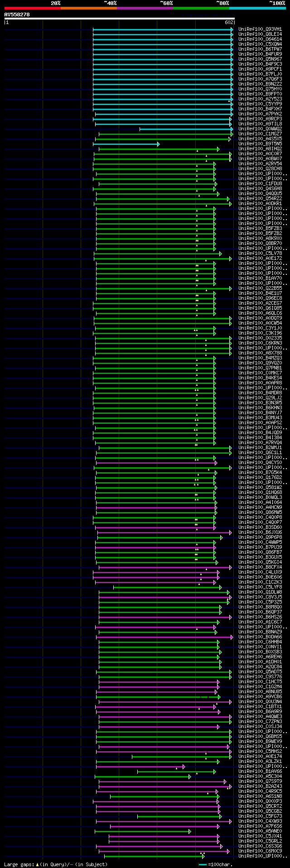The height and width of the screenshot is (868, 290).
Task: Click the green alignment bar for UniRef100_C5LYF8
Action: (x=167, y=587)
